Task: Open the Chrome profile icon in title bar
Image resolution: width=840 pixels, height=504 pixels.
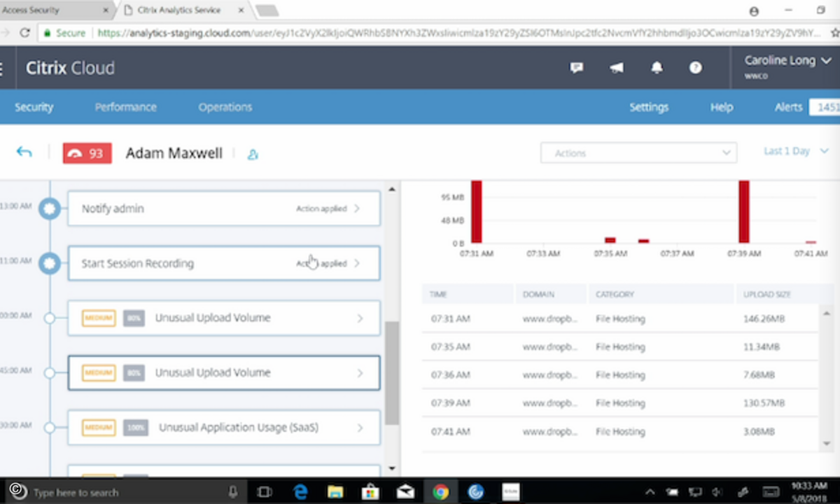Action: (754, 11)
